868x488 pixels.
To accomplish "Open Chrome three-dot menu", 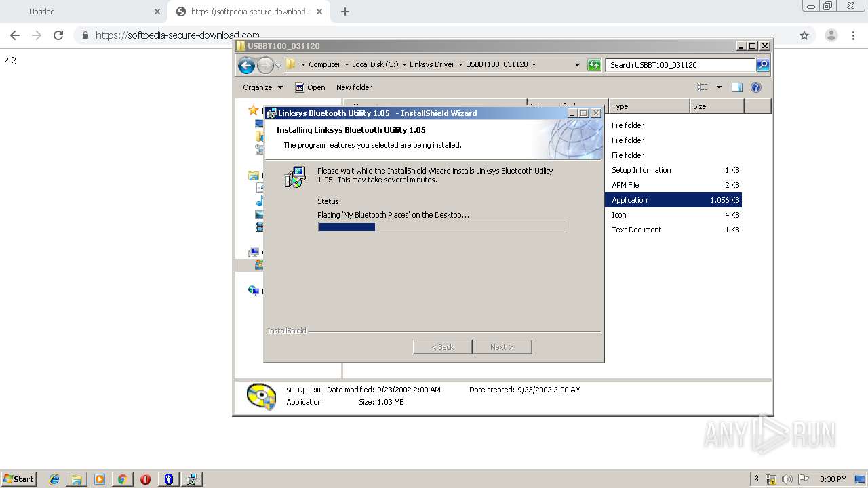I will [854, 35].
